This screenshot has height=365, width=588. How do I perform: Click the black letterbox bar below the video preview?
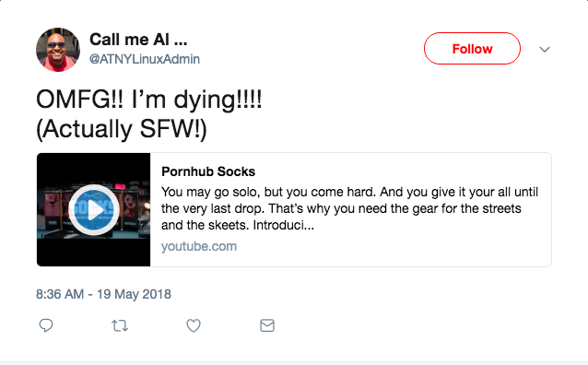coord(94,253)
